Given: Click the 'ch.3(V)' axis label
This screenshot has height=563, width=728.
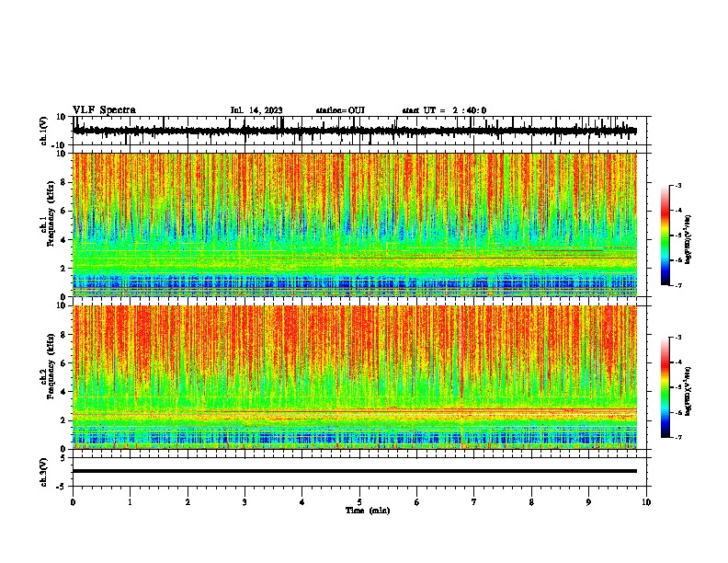Looking at the screenshot, I should pyautogui.click(x=44, y=472).
